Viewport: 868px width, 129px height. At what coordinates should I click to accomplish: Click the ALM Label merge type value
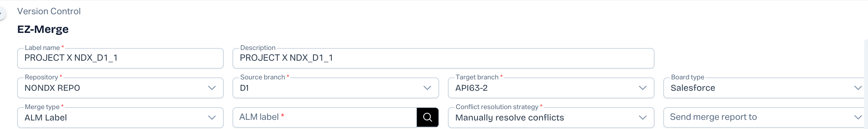46,118
